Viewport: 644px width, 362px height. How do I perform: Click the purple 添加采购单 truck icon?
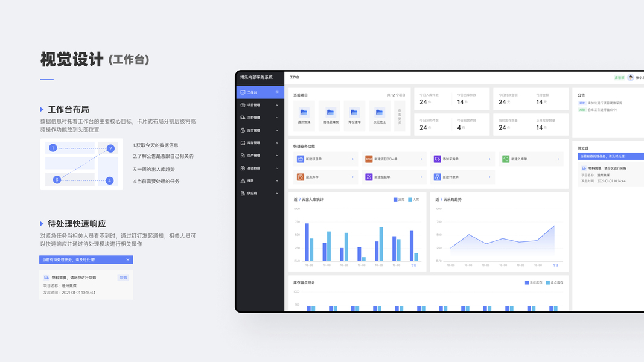pos(438,159)
